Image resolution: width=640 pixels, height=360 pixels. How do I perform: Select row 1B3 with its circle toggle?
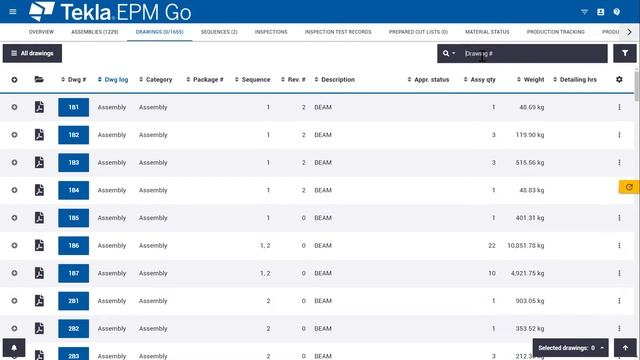pyautogui.click(x=14, y=162)
